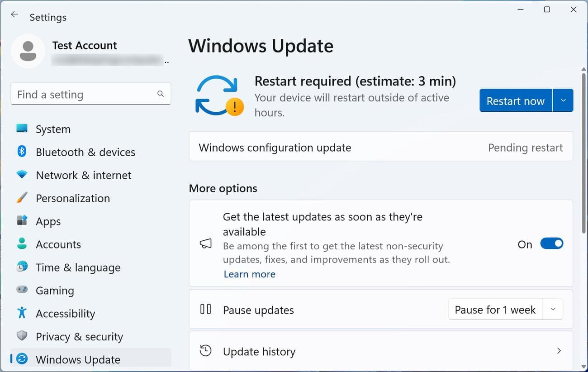Click the Privacy & security shield icon
Screen dimensions: 588x372
coord(22,336)
